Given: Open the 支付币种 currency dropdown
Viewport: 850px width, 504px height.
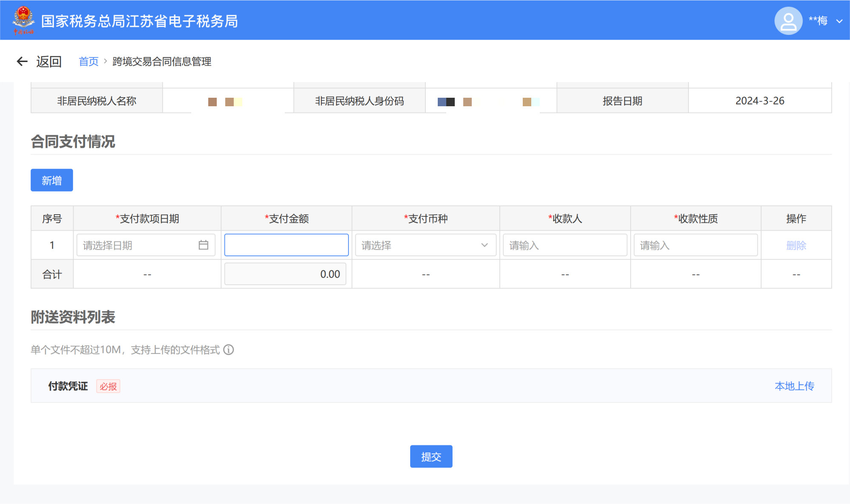Looking at the screenshot, I should 425,245.
